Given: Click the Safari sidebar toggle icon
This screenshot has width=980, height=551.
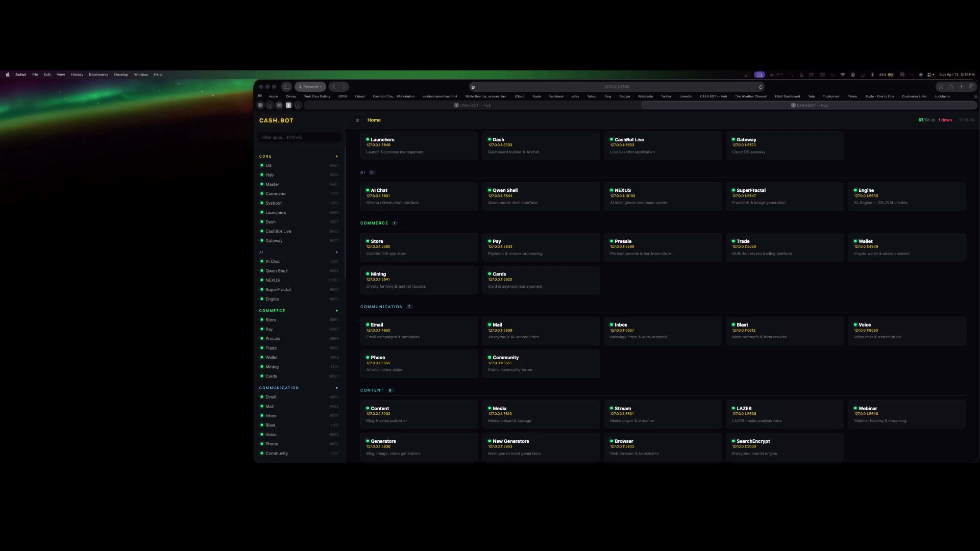Looking at the screenshot, I should [x=286, y=87].
